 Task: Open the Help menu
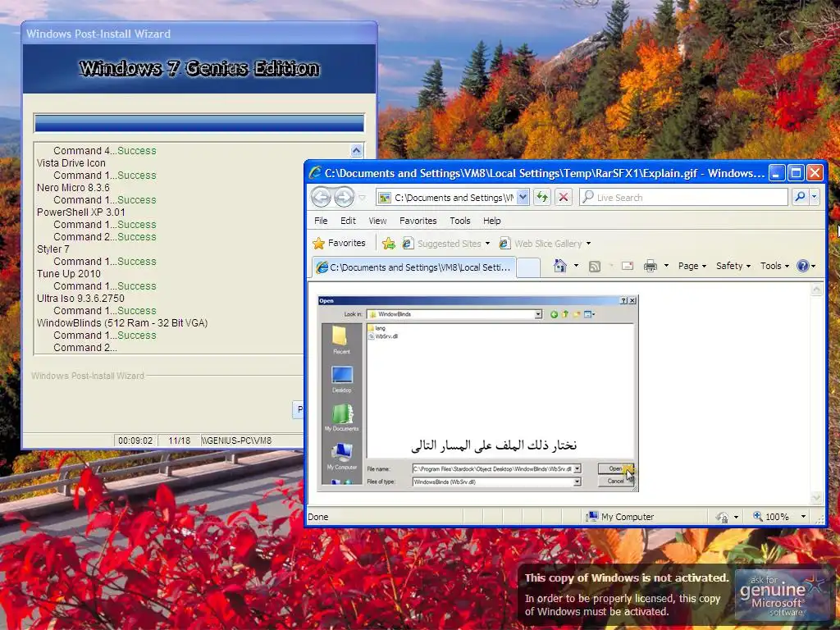[x=492, y=221]
